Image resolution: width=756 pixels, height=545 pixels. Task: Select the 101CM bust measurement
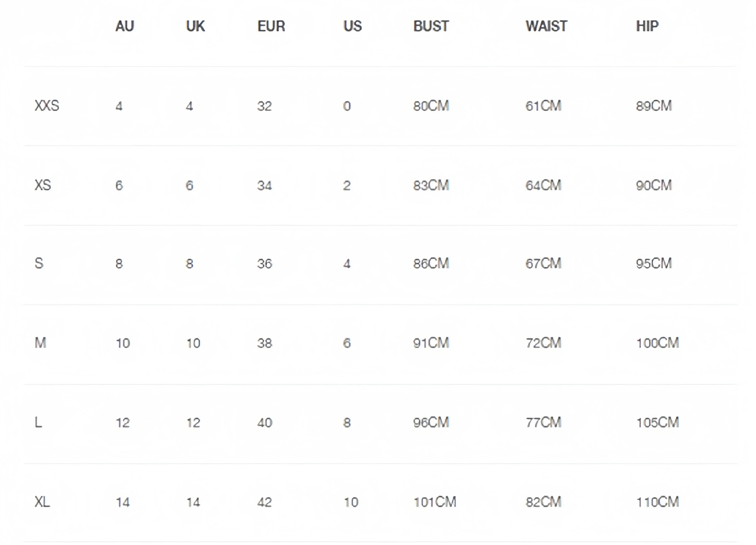coord(435,502)
